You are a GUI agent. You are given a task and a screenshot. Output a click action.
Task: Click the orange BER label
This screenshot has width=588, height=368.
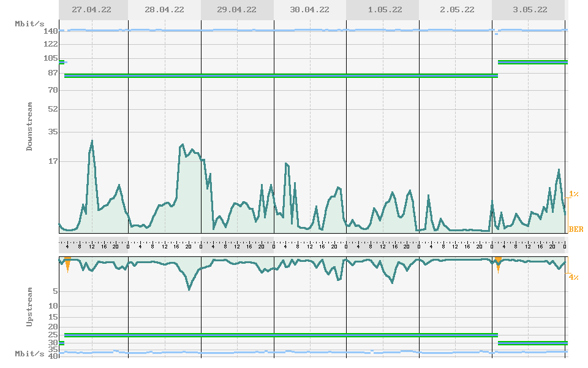coord(576,229)
